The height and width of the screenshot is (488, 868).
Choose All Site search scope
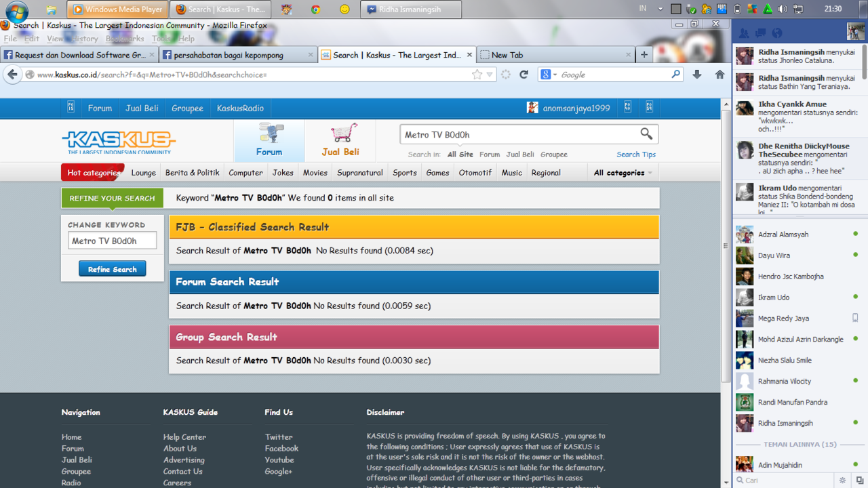[x=460, y=155]
